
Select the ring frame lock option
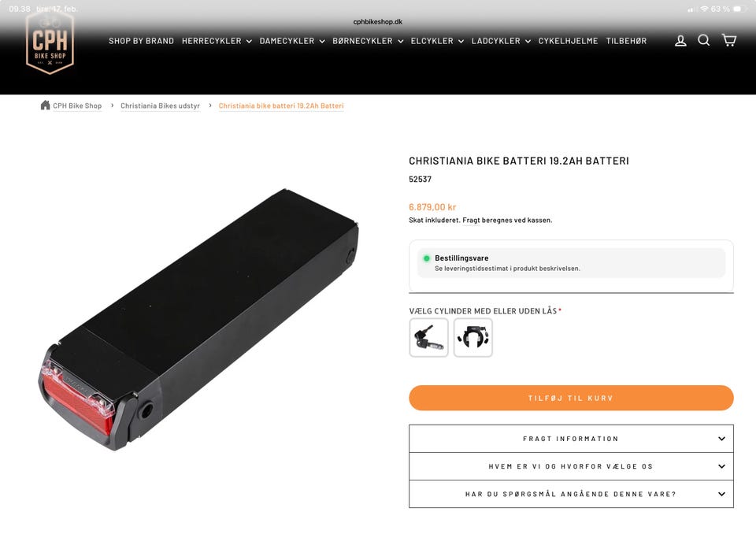pyautogui.click(x=473, y=338)
